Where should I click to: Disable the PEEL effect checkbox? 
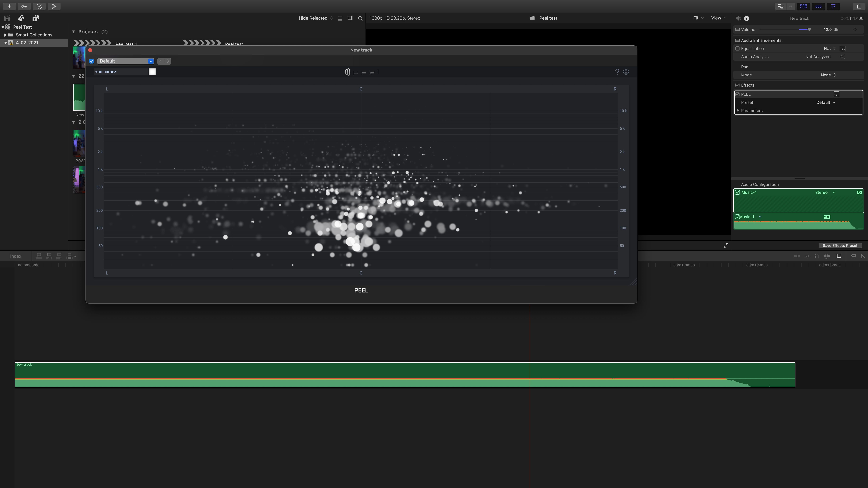[737, 94]
